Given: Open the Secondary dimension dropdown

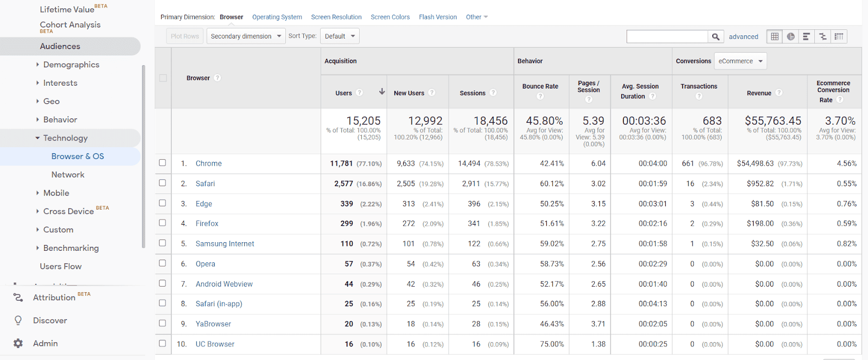Looking at the screenshot, I should click(x=246, y=36).
